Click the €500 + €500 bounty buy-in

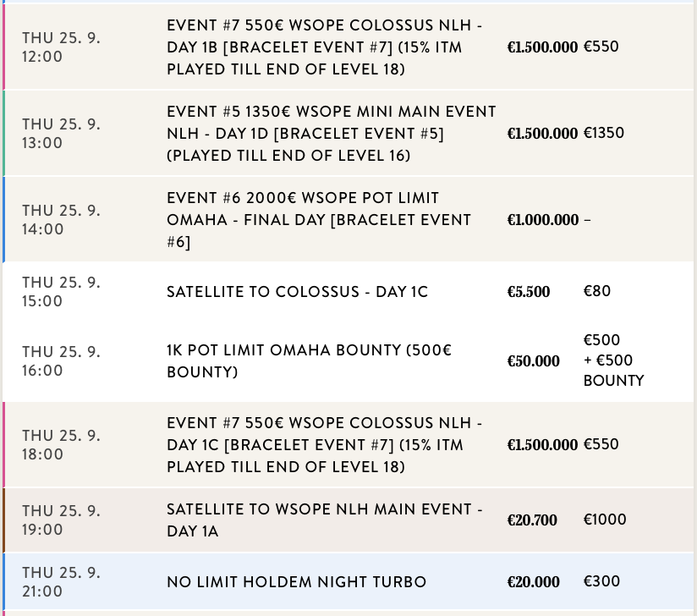(613, 360)
